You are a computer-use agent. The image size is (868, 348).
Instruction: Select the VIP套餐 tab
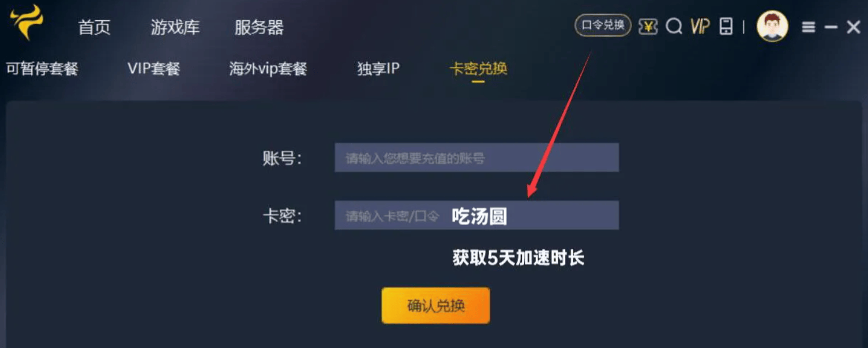[154, 69]
